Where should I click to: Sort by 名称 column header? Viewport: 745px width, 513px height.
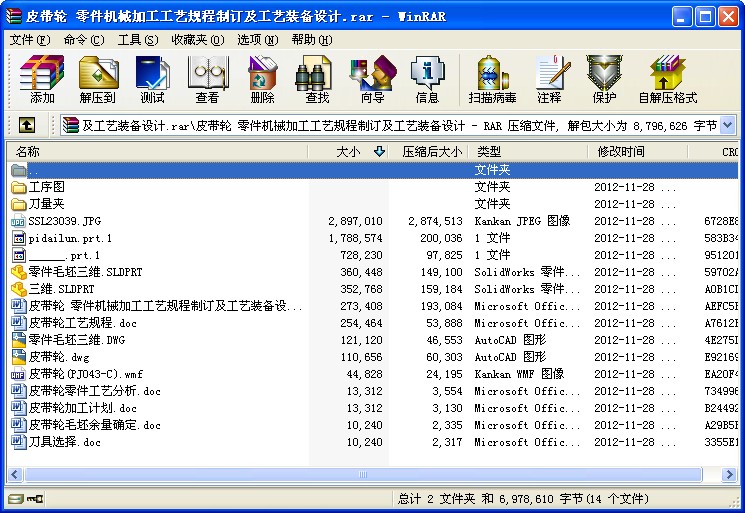tap(157, 152)
